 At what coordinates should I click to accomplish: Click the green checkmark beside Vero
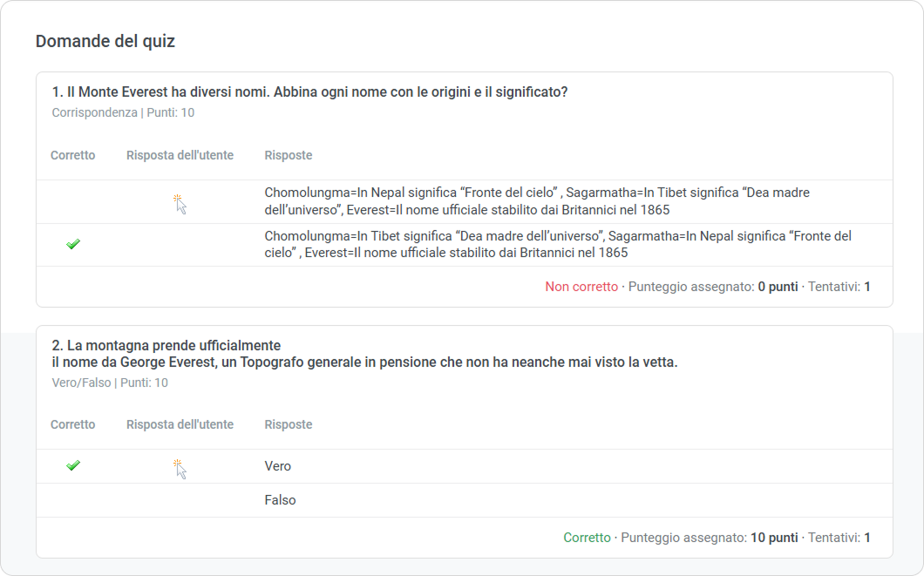click(73, 466)
